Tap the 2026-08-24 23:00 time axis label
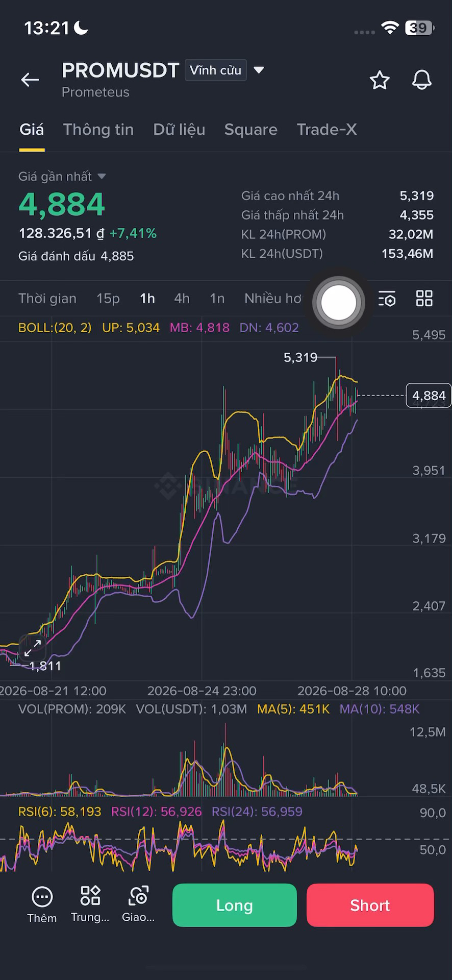This screenshot has width=452, height=980. tap(202, 691)
